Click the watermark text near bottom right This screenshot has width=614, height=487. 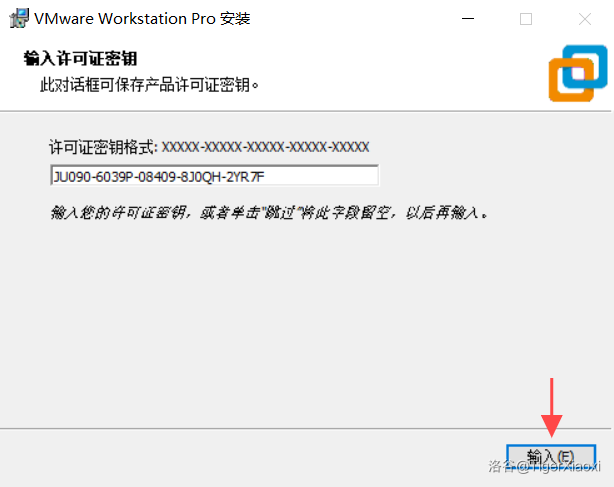tap(545, 466)
